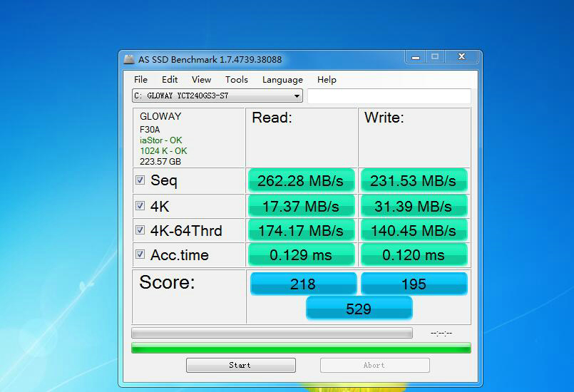This screenshot has width=574, height=392.
Task: Click the 223.57 GB capacity text
Action: click(160, 161)
